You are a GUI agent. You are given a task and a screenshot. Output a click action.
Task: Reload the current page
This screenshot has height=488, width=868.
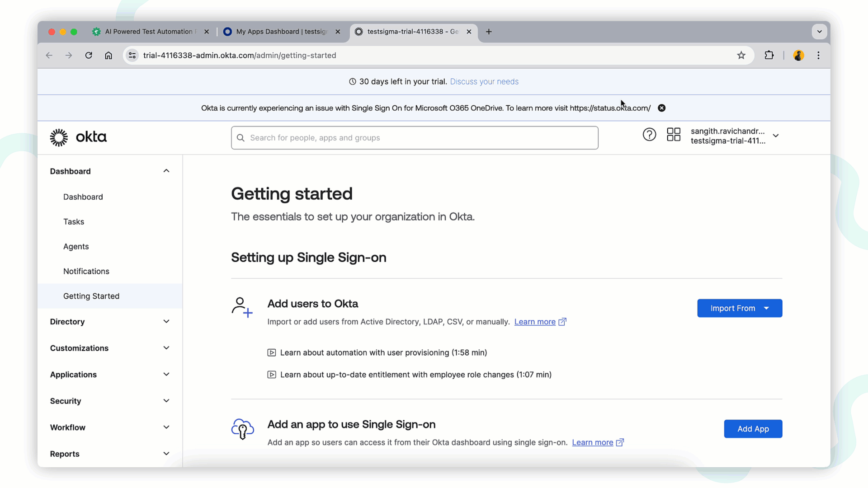point(89,56)
